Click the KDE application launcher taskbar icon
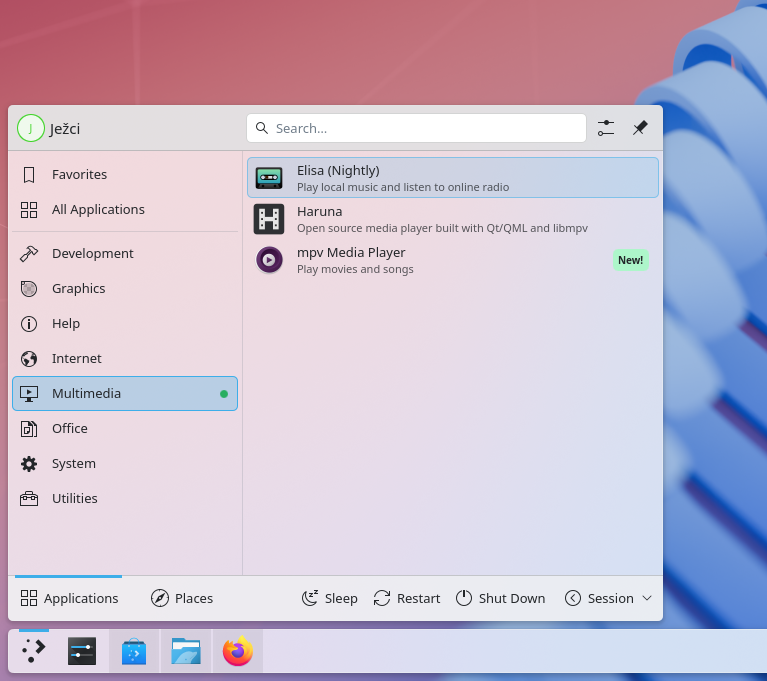The image size is (767, 681). point(33,651)
